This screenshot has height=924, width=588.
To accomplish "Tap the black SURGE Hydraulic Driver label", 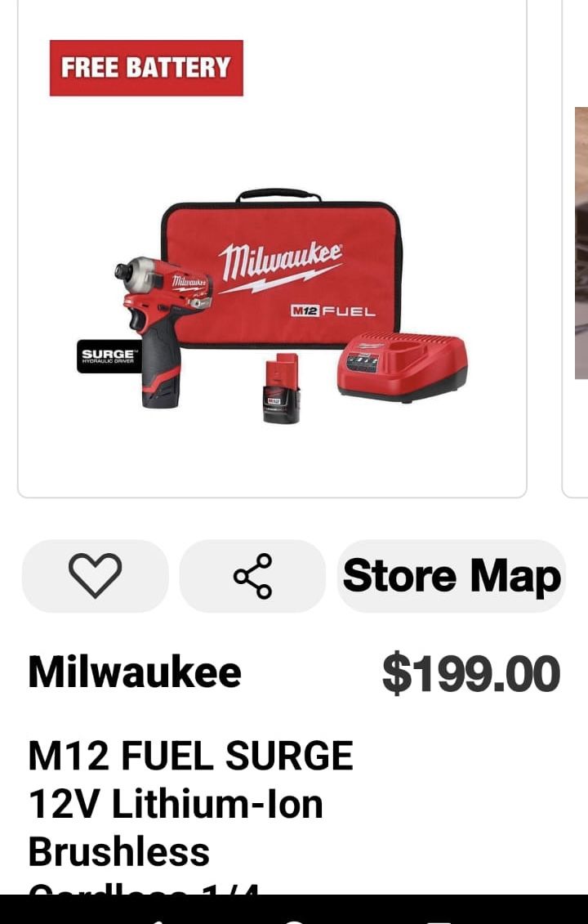I will (109, 356).
